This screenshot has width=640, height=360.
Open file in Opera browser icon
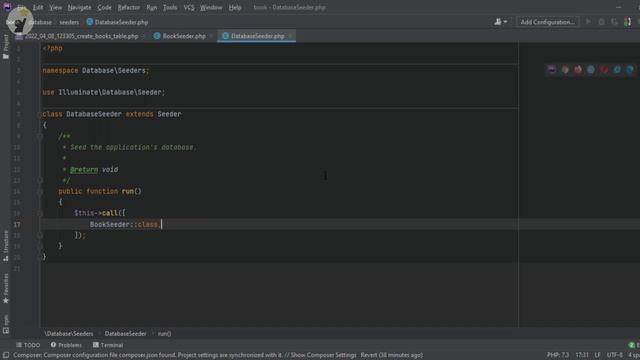pos(604,70)
